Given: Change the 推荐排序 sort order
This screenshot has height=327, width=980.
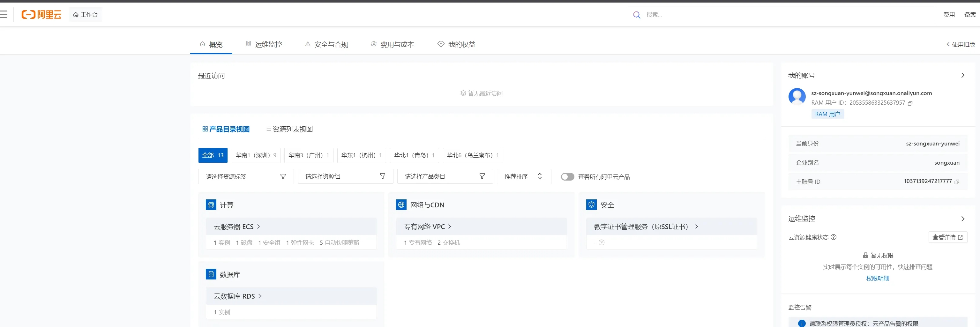Looking at the screenshot, I should click(523, 176).
